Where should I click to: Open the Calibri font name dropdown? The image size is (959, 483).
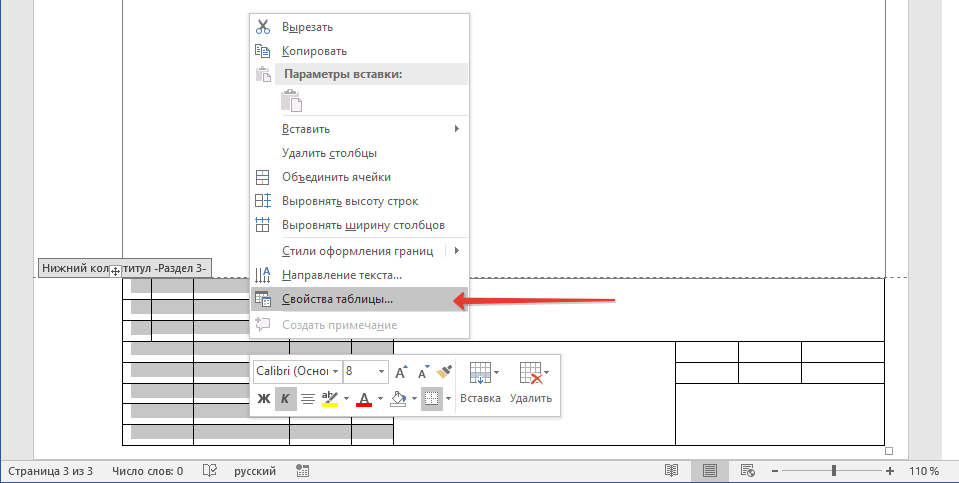point(335,371)
